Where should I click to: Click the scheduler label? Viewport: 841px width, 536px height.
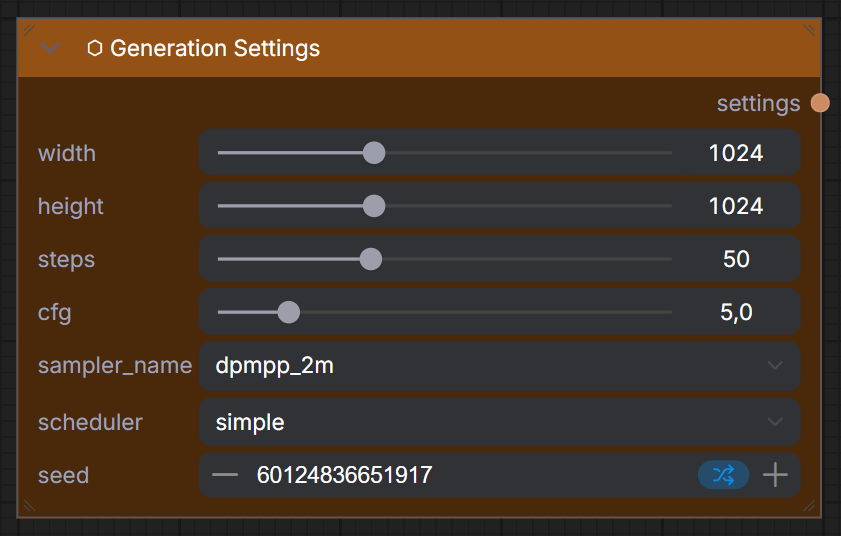(90, 423)
